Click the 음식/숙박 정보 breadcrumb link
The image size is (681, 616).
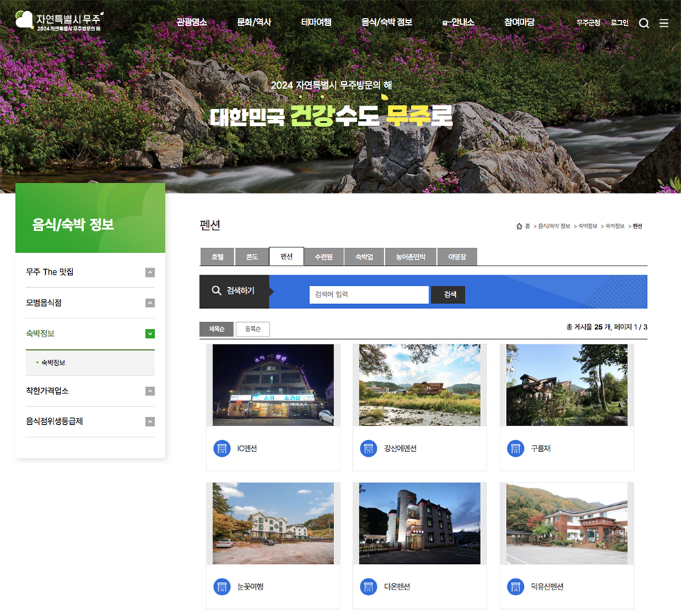[554, 226]
